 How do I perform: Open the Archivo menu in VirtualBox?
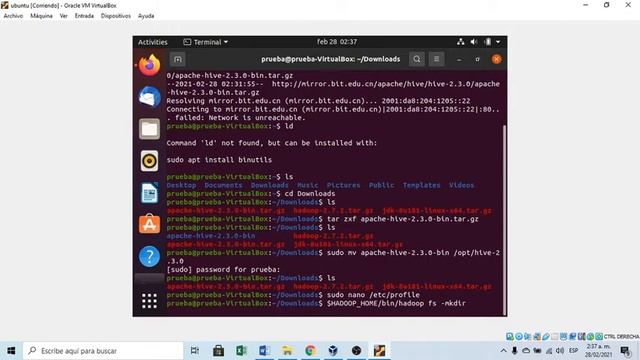pos(13,16)
